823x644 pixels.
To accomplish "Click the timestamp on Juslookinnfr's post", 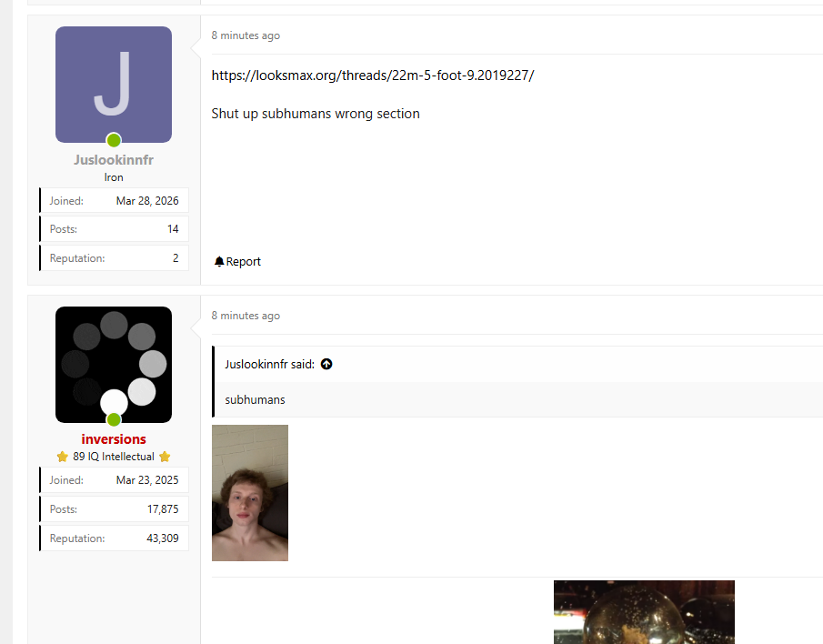I will [246, 35].
